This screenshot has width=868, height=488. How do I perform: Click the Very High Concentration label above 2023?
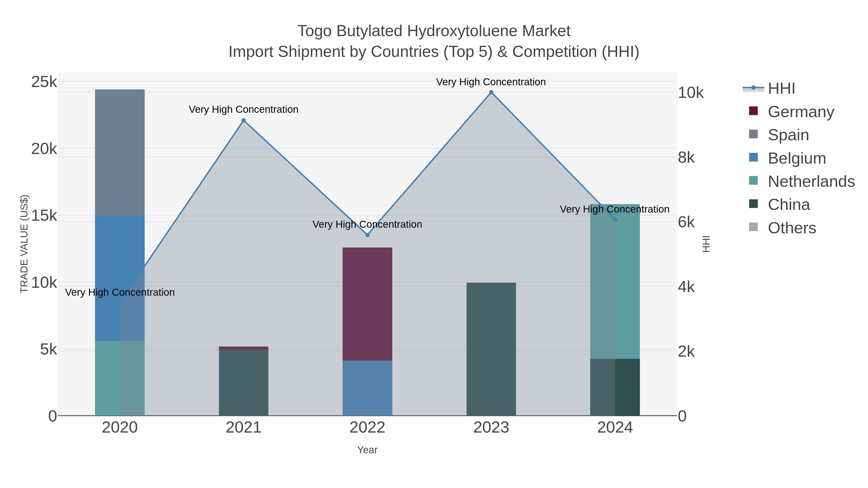[x=491, y=82]
